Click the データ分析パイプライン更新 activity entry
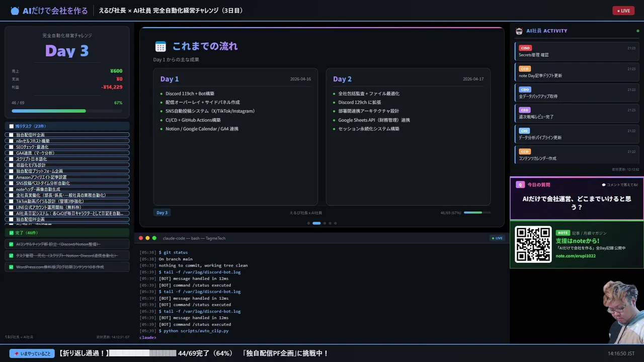This screenshot has height=362, width=644. pyautogui.click(x=577, y=134)
